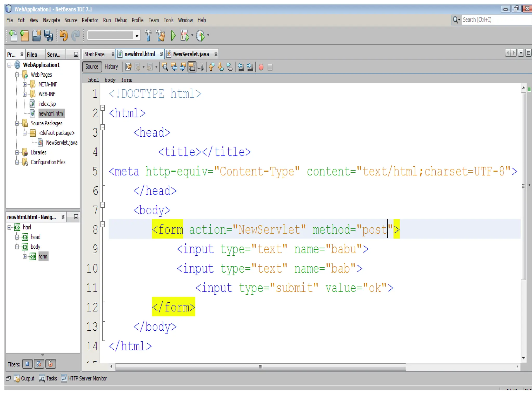Click the New File toolbar icon
The image size is (532, 399).
(x=13, y=36)
